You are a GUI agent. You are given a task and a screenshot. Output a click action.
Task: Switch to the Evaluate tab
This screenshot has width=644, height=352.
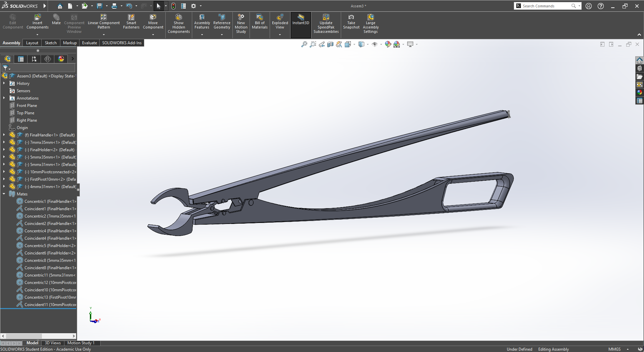[90, 43]
